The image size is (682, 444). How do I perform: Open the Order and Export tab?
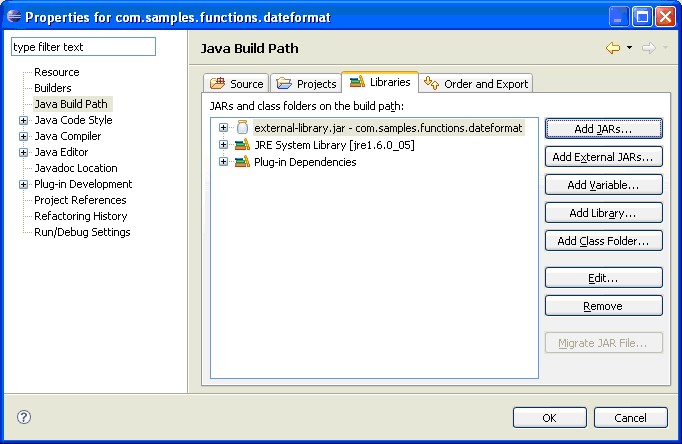pos(476,84)
